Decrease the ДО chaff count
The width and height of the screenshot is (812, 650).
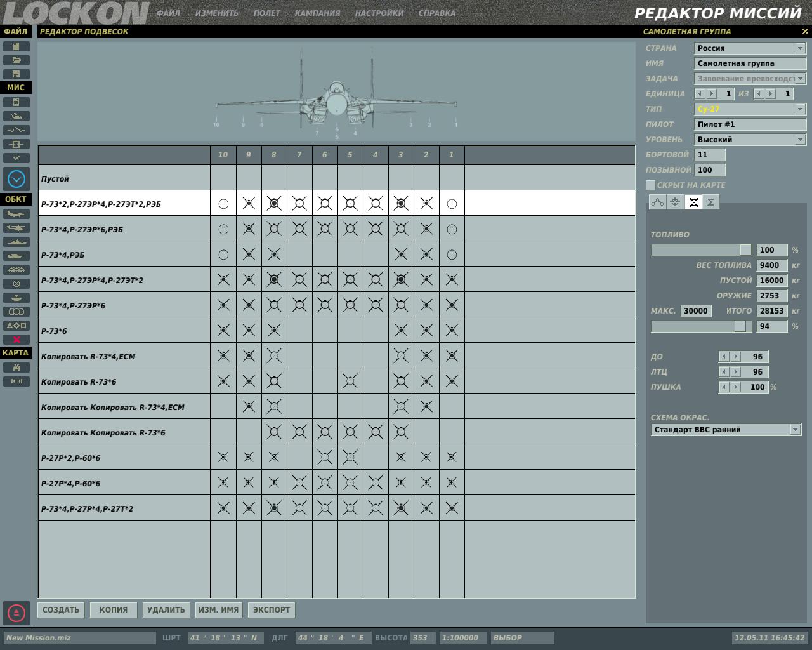point(724,357)
